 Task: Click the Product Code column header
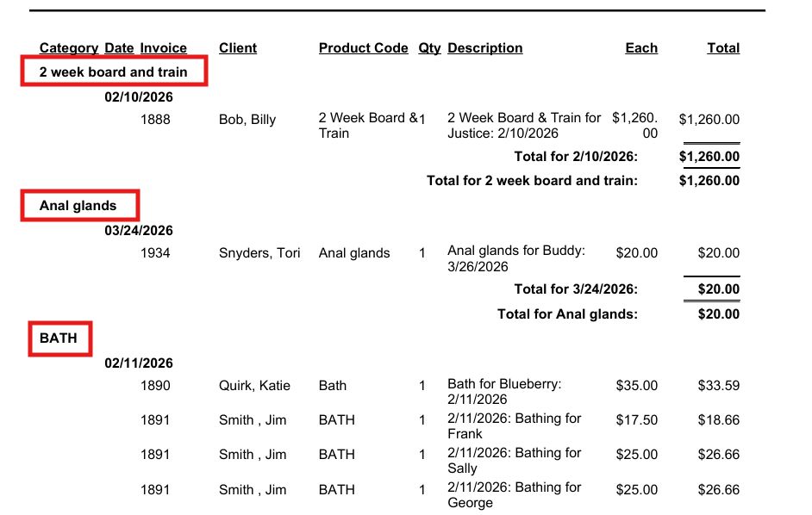click(x=363, y=48)
